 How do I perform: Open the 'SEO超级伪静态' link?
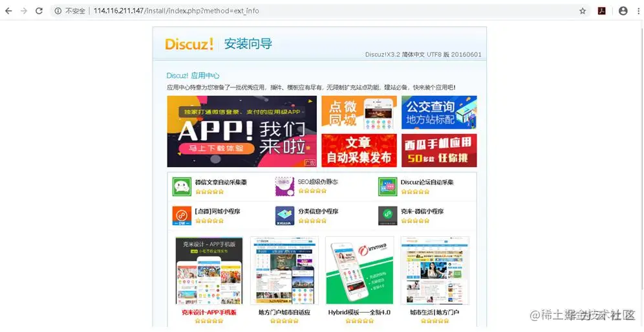pyautogui.click(x=318, y=182)
